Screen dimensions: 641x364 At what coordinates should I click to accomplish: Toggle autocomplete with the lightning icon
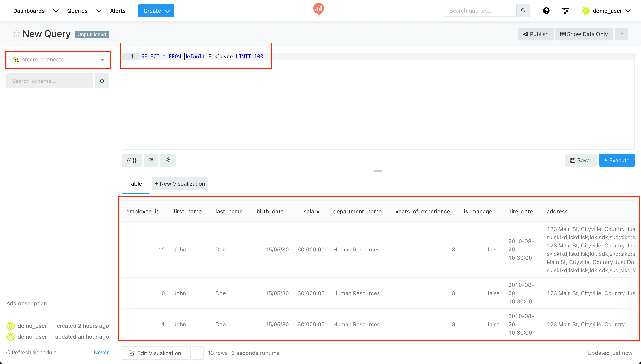click(168, 160)
